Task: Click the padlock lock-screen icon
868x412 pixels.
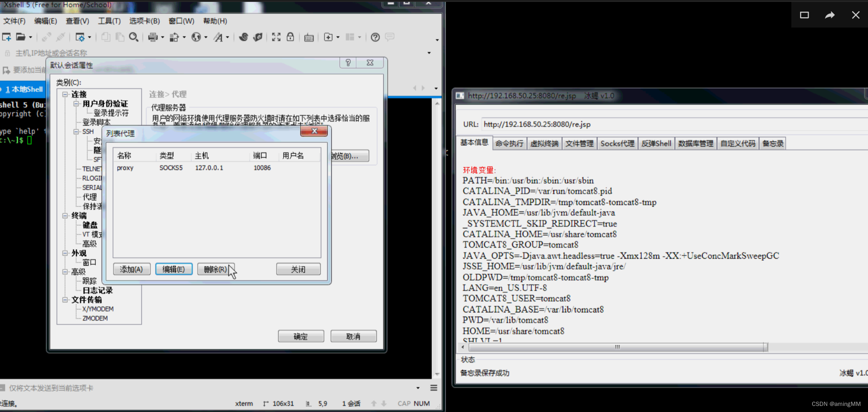Action: [x=290, y=37]
